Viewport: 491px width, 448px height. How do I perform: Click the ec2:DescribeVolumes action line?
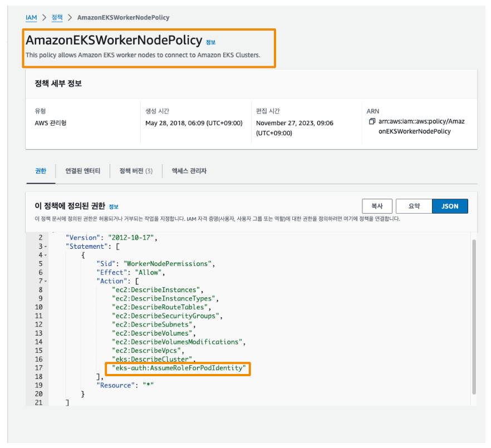click(x=154, y=333)
